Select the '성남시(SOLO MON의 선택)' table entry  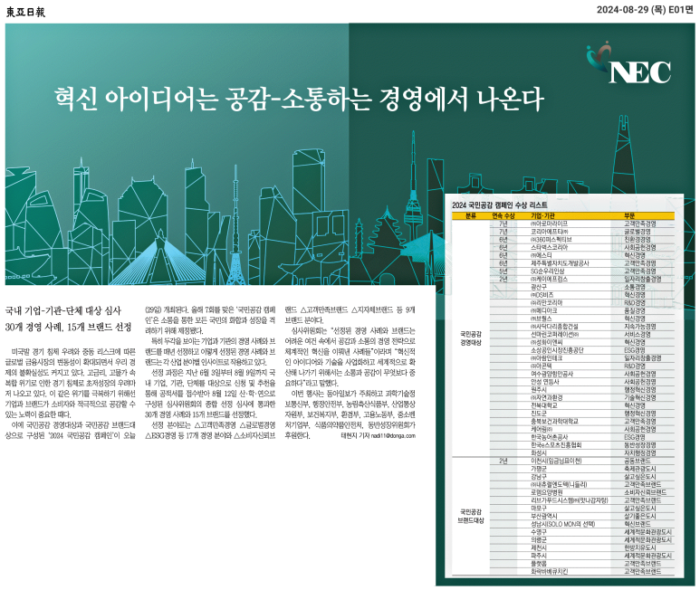tap(562, 524)
